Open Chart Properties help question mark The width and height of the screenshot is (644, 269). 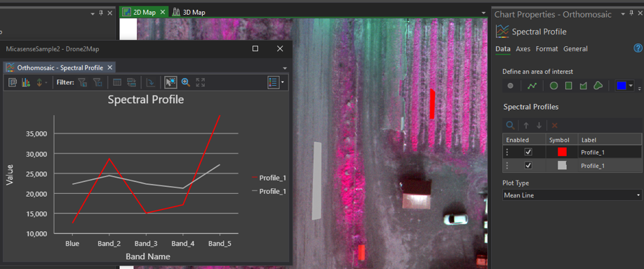point(638,48)
